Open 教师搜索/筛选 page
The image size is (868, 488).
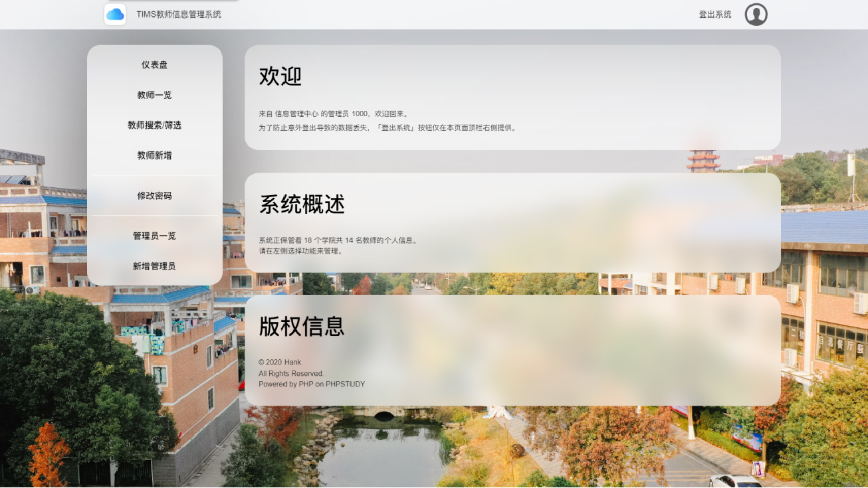[154, 125]
